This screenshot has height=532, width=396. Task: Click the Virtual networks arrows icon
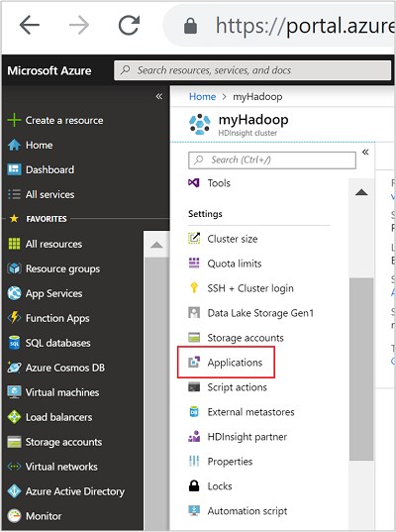point(14,467)
